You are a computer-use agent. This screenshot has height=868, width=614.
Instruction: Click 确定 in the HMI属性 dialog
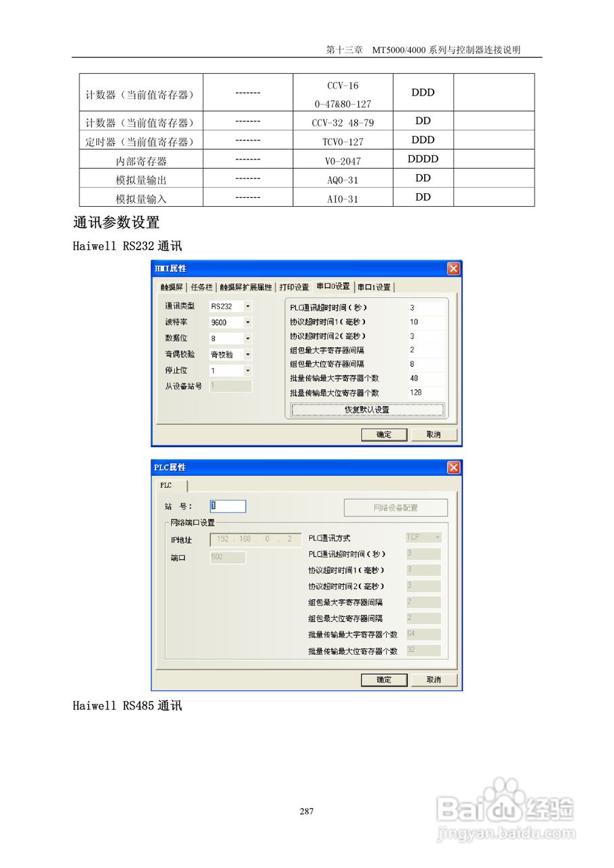coord(385,435)
